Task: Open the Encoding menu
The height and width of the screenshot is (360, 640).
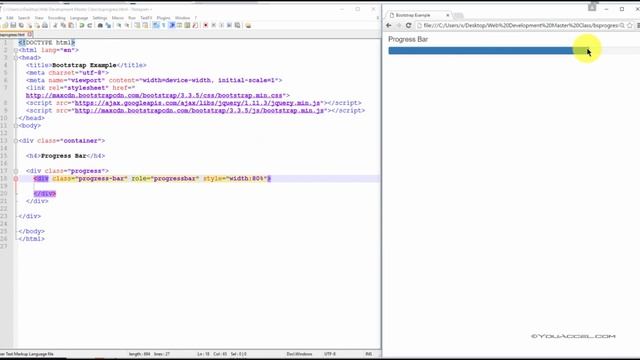Action: click(57, 18)
